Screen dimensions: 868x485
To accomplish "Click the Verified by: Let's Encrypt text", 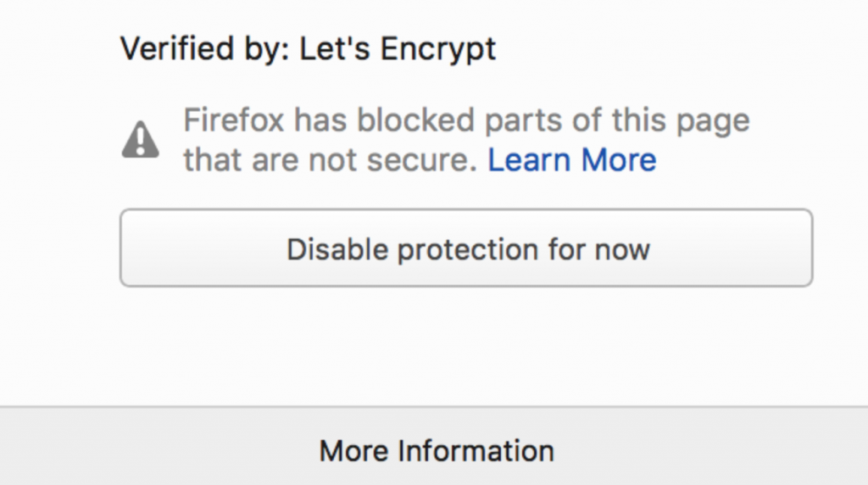I will 308,49.
